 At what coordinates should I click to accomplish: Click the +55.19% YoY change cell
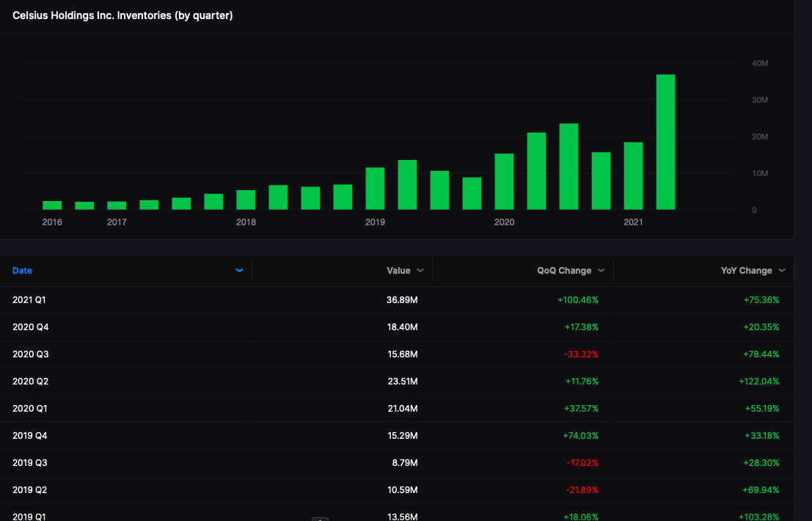(x=762, y=409)
